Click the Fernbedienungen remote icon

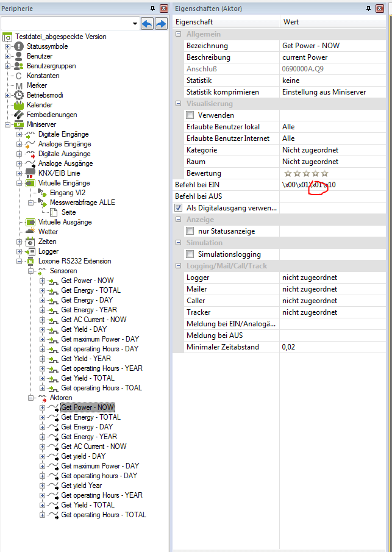pyautogui.click(x=18, y=115)
